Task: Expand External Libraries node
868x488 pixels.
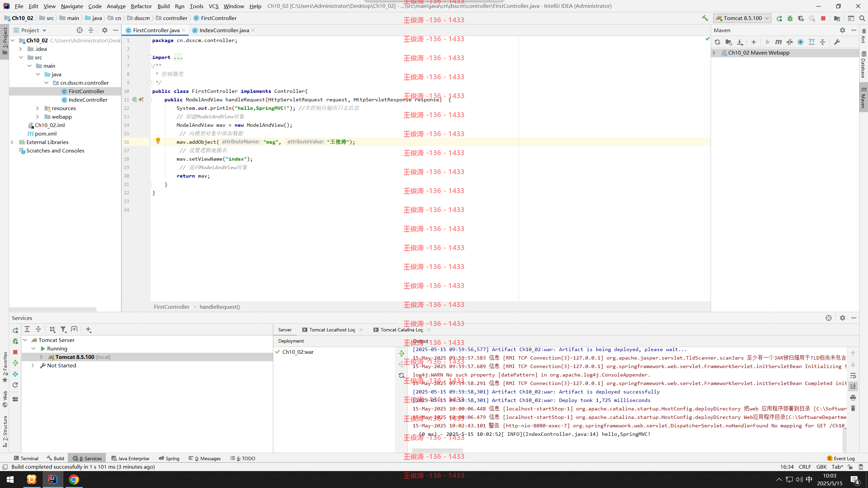Action: point(12,142)
